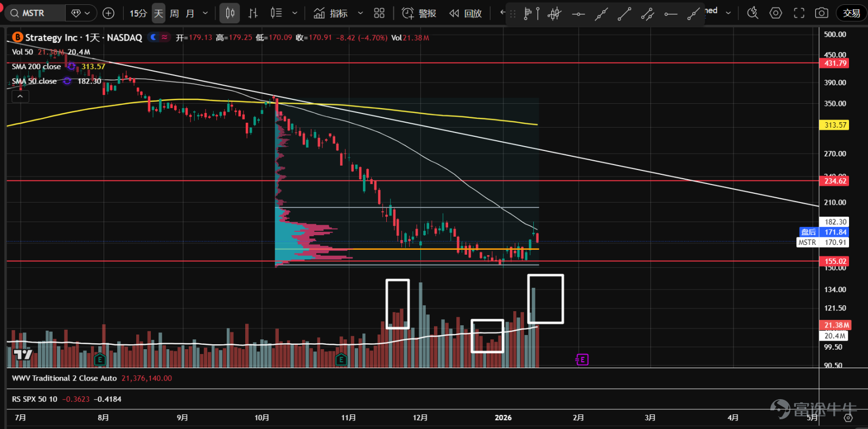Click the 431.79 red price label
868x429 pixels.
[835, 63]
